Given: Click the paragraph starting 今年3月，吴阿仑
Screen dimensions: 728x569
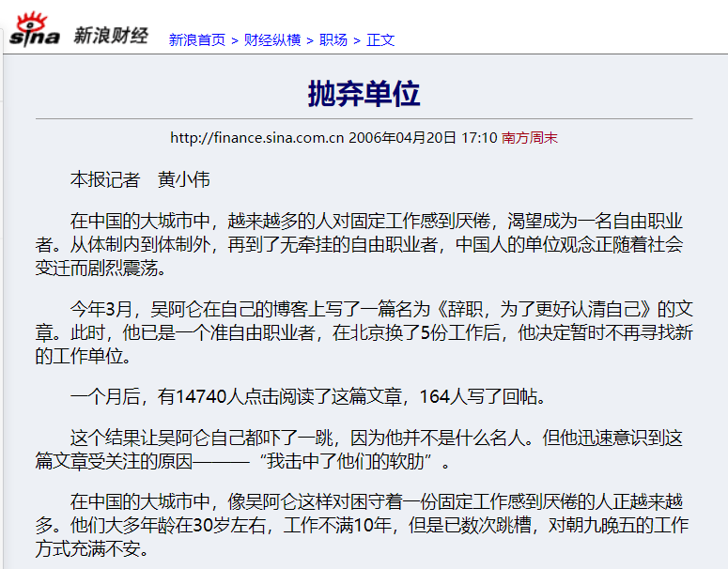Looking at the screenshot, I should [x=364, y=332].
